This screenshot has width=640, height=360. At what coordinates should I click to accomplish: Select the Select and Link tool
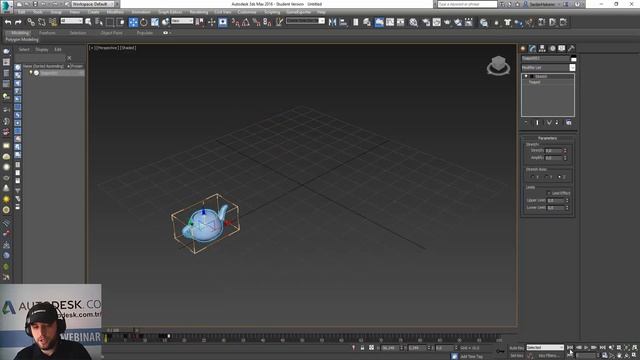(31, 22)
